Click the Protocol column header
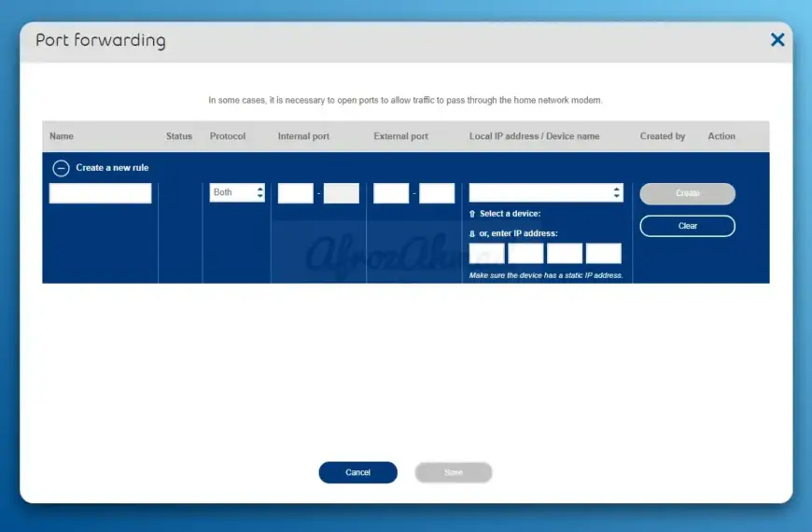Screen dimensions: 812x532 coord(228,136)
